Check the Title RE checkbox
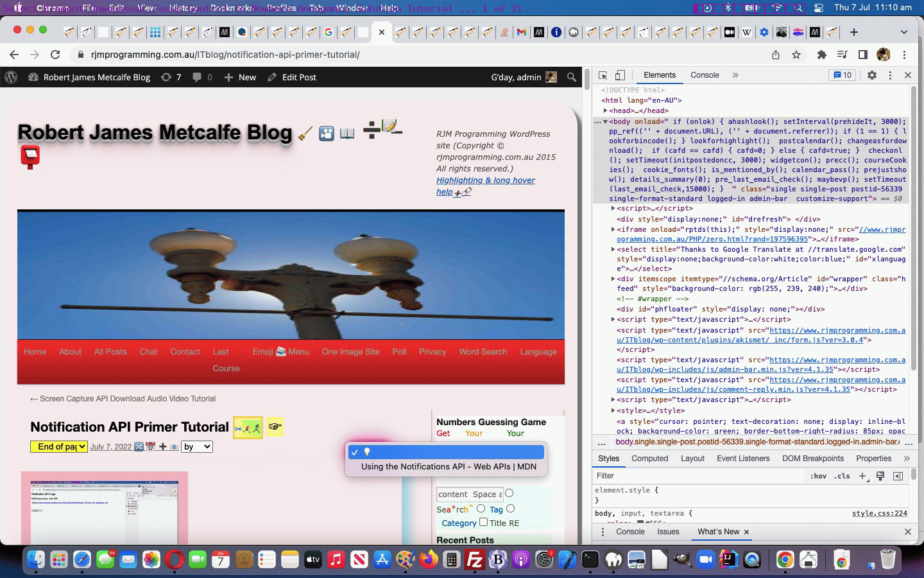924x578 pixels. tap(483, 522)
